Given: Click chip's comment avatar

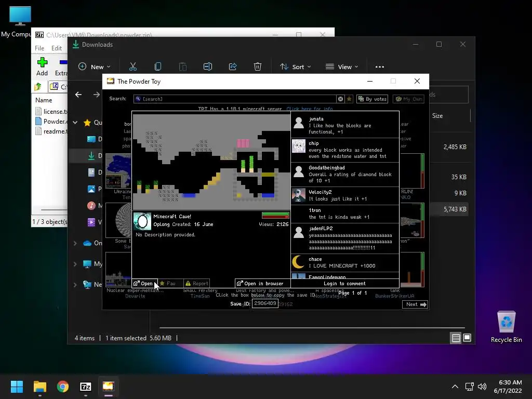Looking at the screenshot, I should point(299,146).
